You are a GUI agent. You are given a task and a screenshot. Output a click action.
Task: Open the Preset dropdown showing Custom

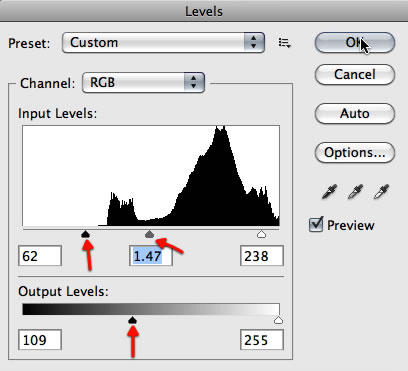(163, 43)
